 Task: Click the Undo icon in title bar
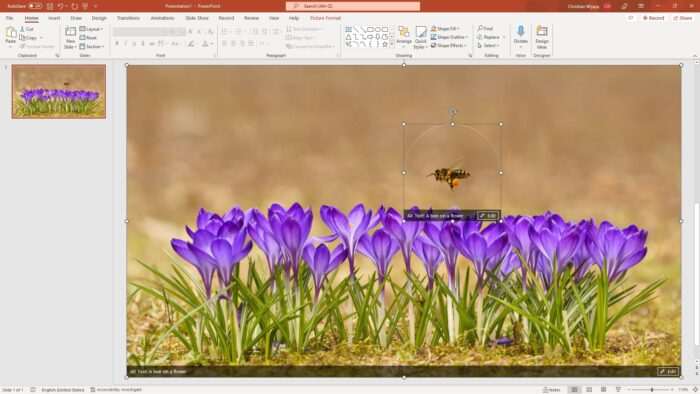(x=60, y=6)
